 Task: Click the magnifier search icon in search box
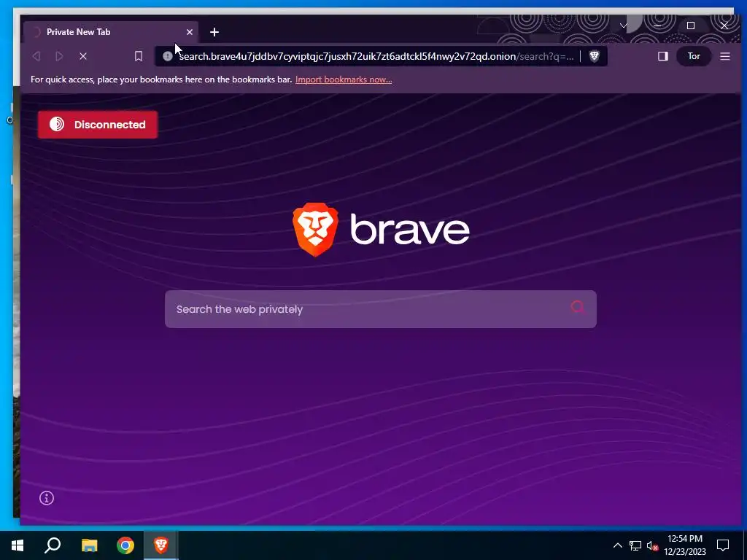pyautogui.click(x=578, y=307)
